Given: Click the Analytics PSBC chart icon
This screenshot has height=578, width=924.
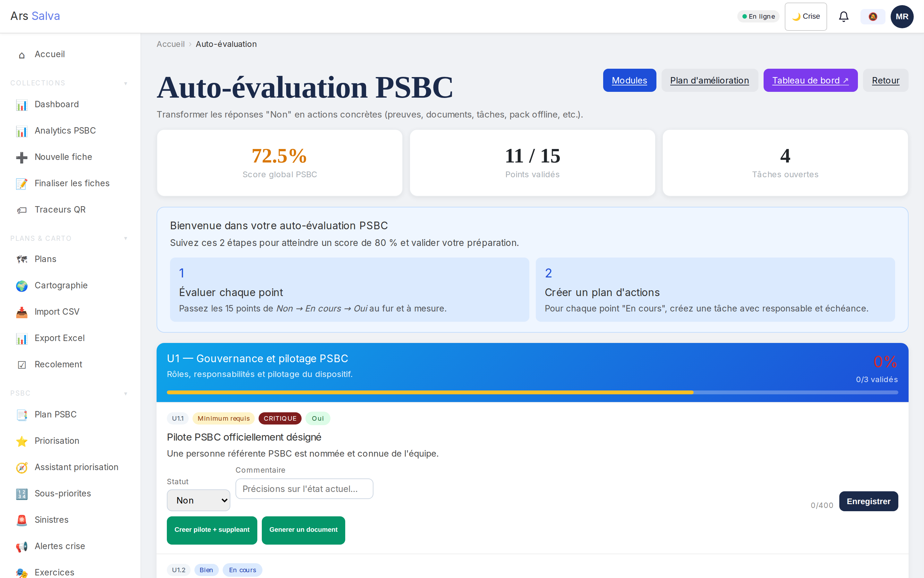Looking at the screenshot, I should (x=22, y=131).
